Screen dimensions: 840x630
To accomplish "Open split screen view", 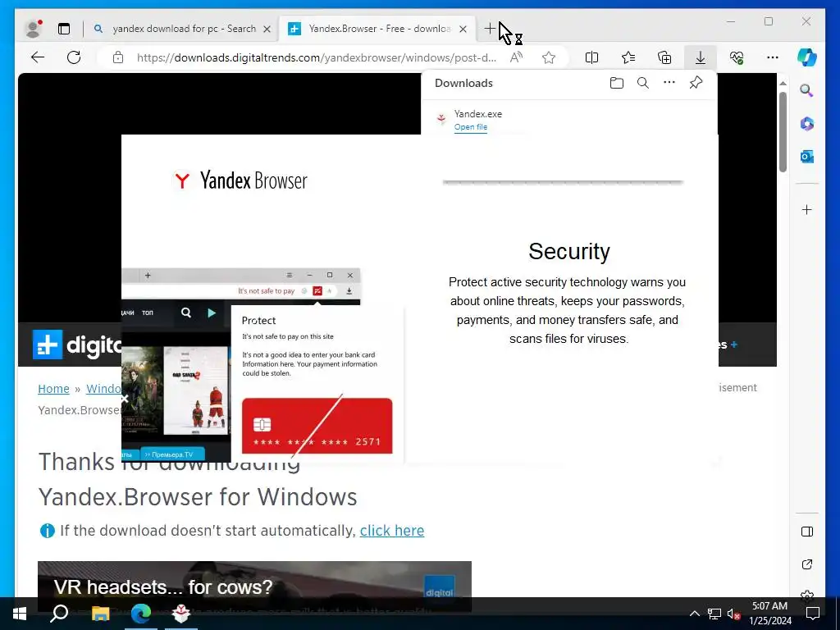I will [x=591, y=57].
